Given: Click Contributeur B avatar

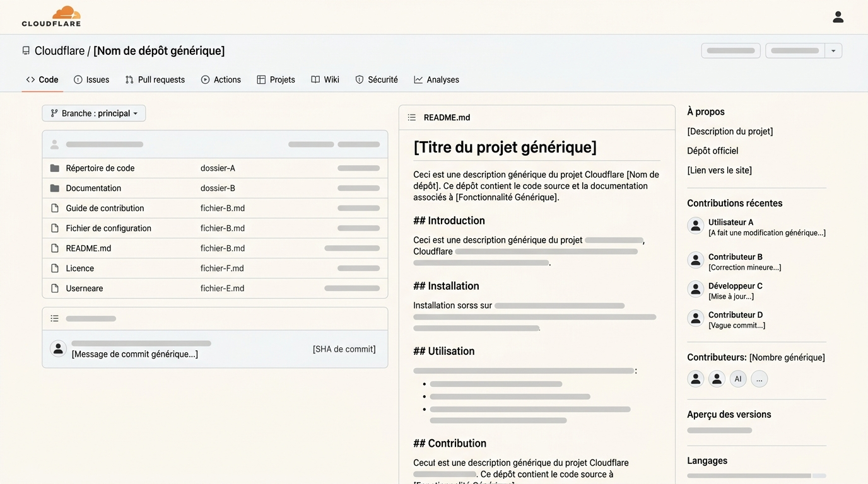Looking at the screenshot, I should (696, 260).
